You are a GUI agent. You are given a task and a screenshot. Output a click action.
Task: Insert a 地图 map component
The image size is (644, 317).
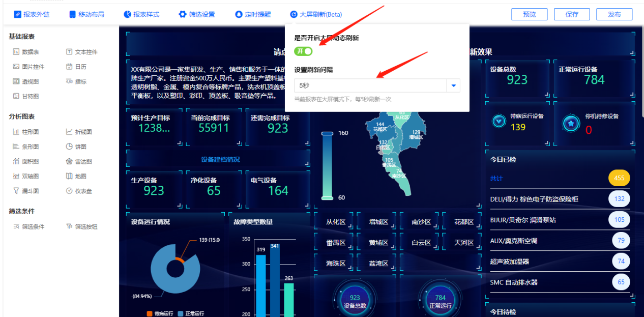point(69,176)
